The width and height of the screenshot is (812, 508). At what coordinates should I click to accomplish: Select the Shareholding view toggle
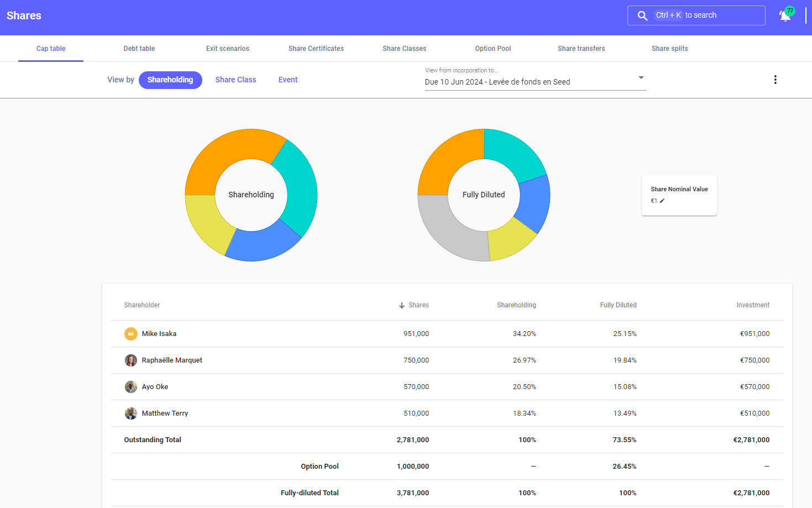pyautogui.click(x=170, y=80)
